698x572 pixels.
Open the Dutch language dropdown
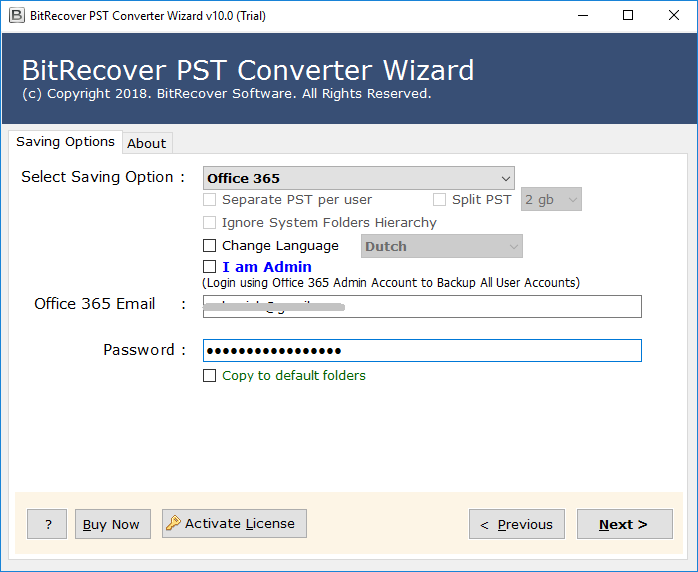(442, 246)
